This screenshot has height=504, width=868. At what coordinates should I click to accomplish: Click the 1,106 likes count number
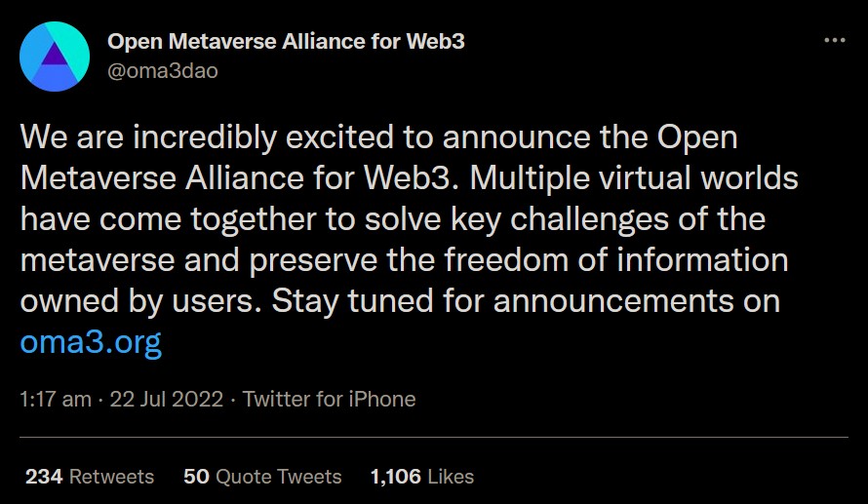[x=396, y=477]
